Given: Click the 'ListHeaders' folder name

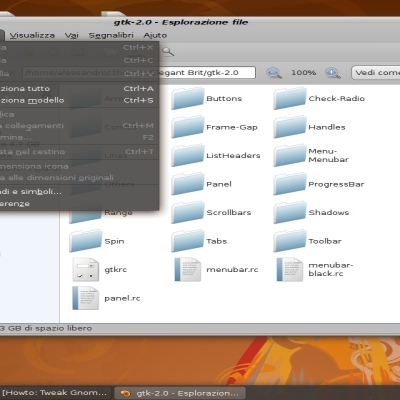Looking at the screenshot, I should [x=233, y=155].
